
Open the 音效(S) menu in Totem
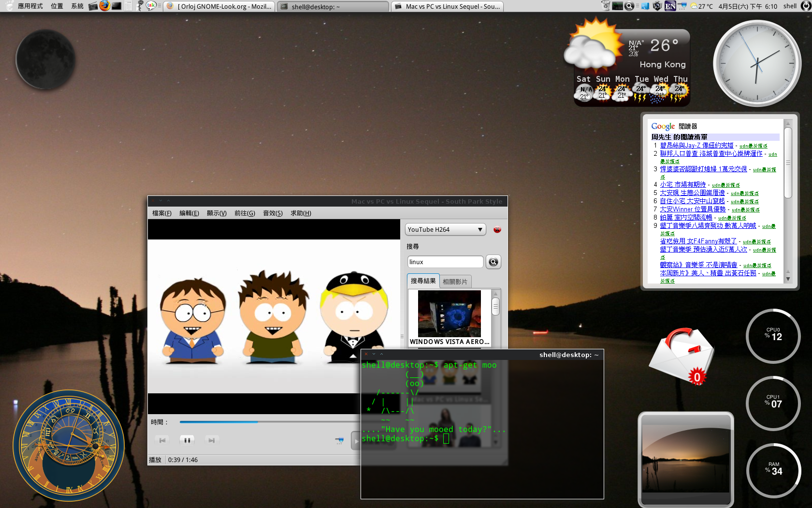(273, 213)
